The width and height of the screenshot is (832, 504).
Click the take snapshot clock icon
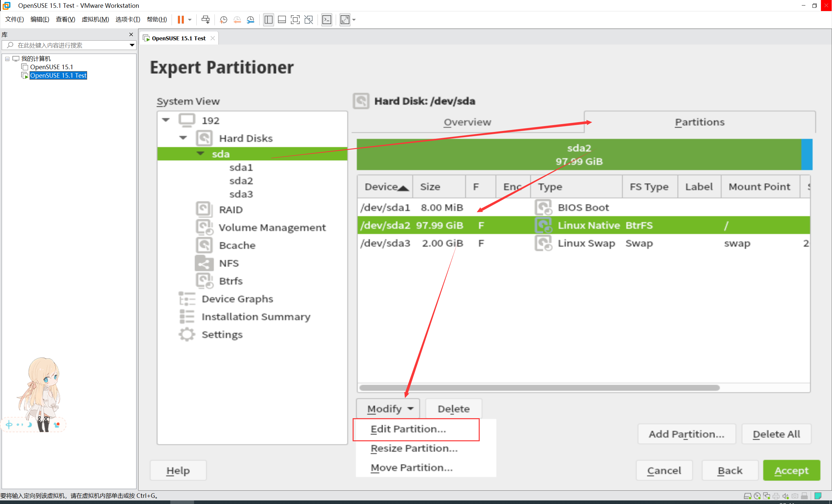pos(223,19)
